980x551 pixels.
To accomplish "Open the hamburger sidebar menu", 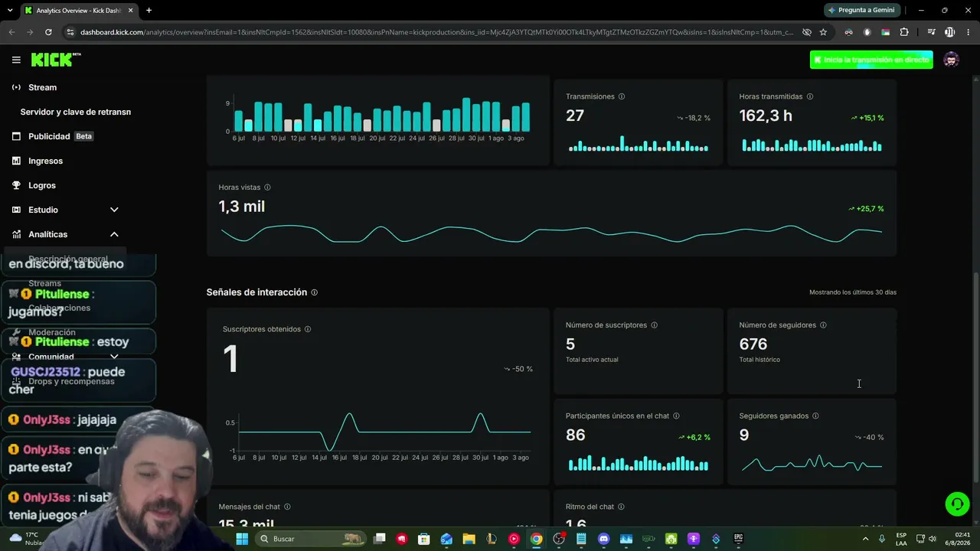I will point(16,60).
